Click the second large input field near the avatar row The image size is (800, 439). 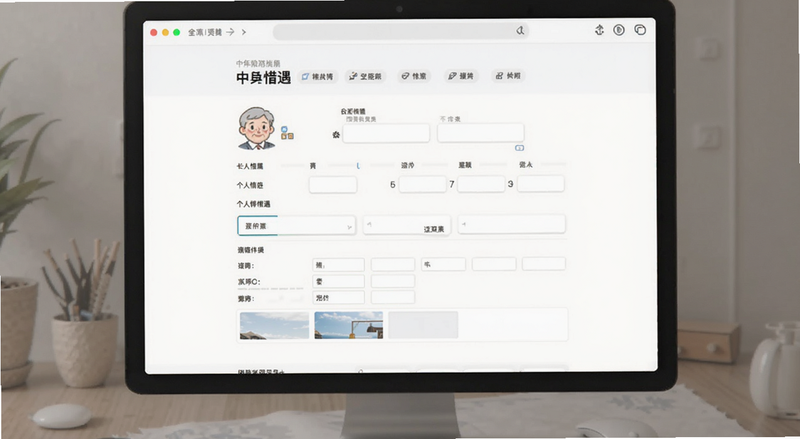(481, 132)
